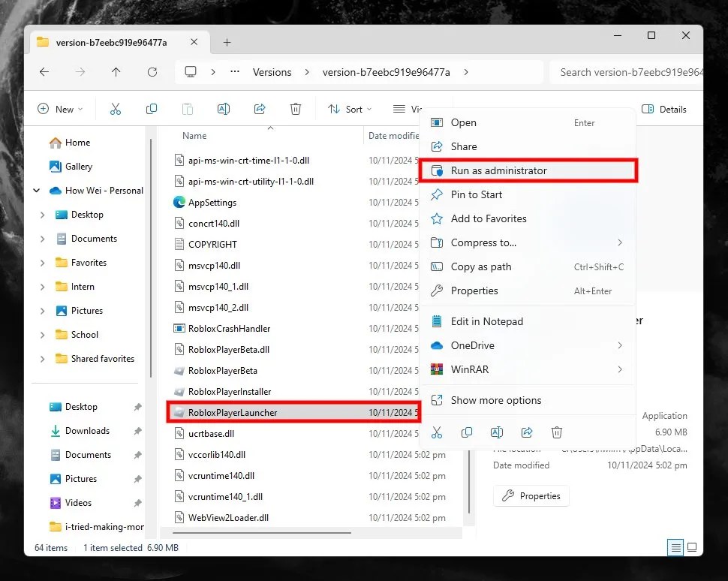Open Gallery in navigation pane
The image size is (728, 581).
tap(71, 166)
